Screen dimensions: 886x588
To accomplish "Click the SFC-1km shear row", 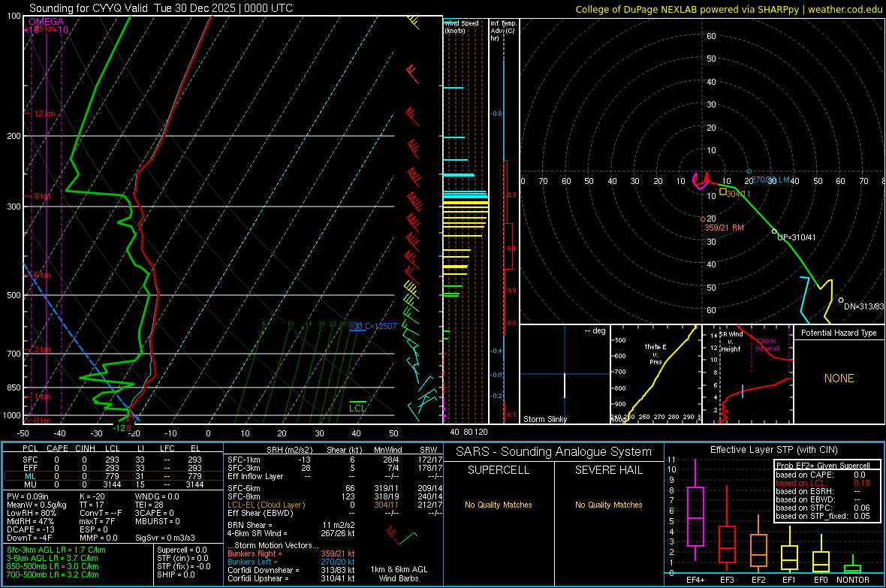I will (335, 460).
